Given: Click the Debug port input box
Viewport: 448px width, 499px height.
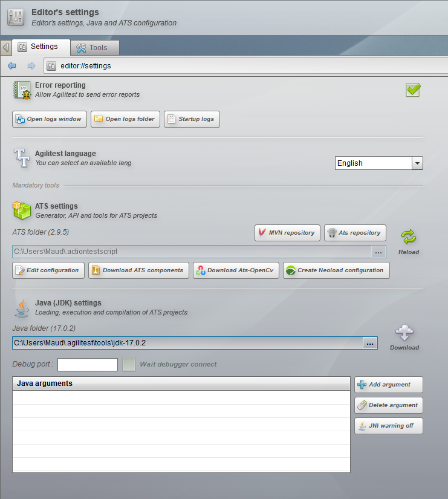Looking at the screenshot, I should click(x=88, y=365).
